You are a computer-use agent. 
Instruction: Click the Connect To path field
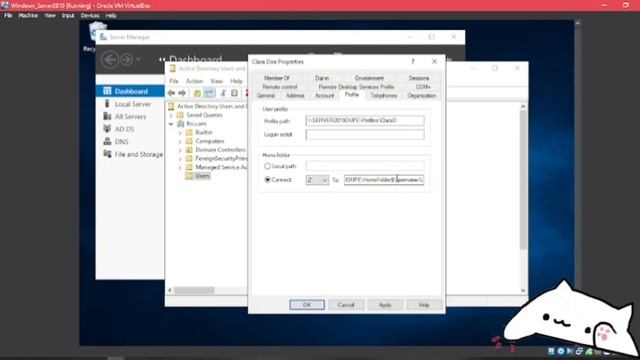(384, 180)
